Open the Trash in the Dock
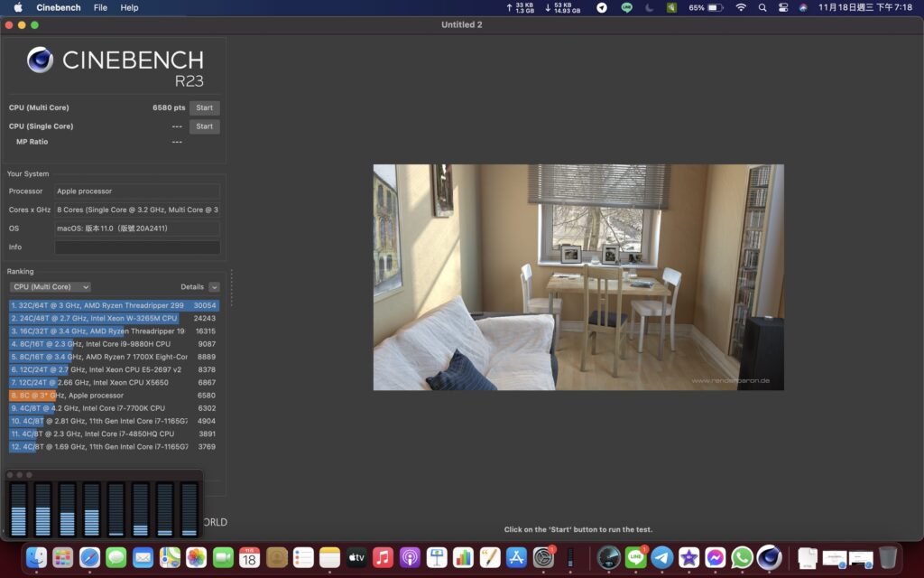 pos(888,557)
